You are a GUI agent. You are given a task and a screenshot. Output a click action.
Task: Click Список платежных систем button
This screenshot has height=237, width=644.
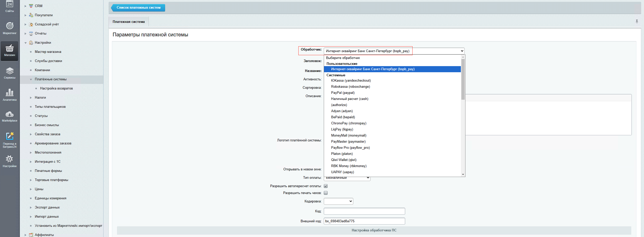tap(139, 8)
